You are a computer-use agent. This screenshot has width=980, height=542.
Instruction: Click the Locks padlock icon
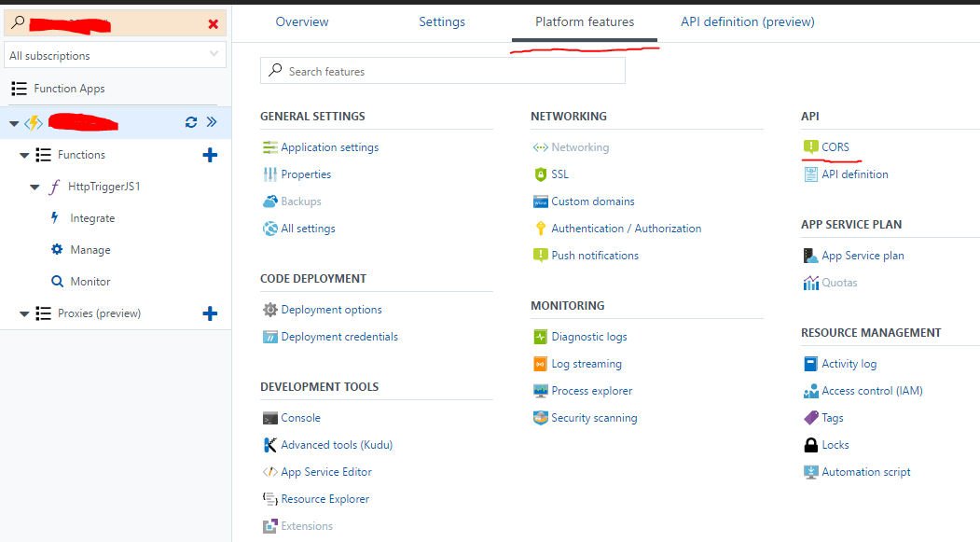tap(810, 445)
